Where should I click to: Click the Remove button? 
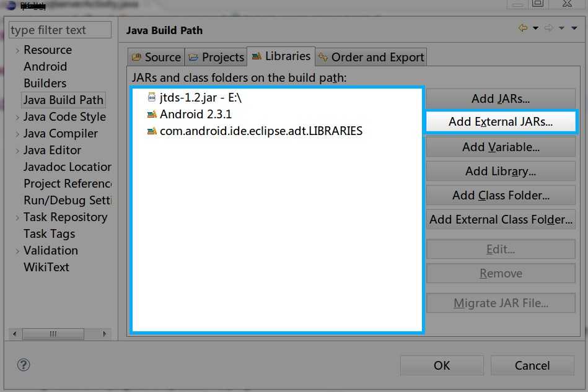tap(501, 273)
